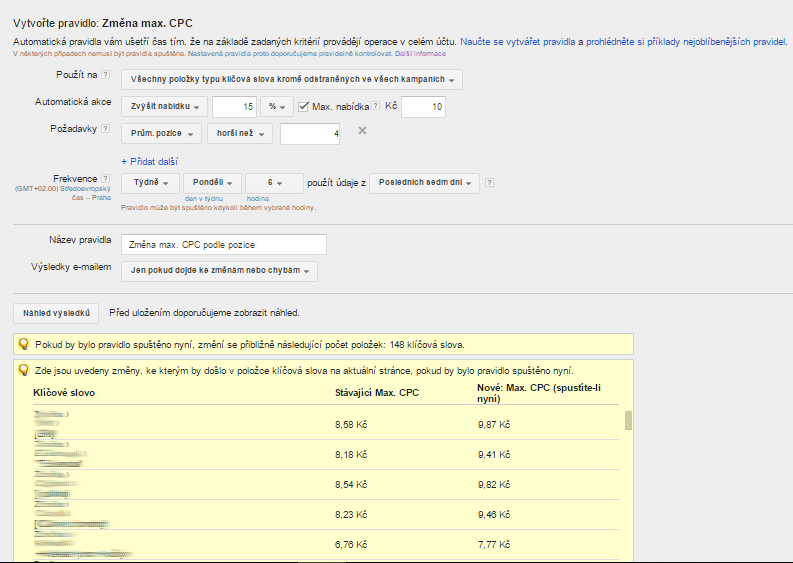The width and height of the screenshot is (793, 563).
Task: Click the Nové: Max. CPC column header
Action: [539, 393]
